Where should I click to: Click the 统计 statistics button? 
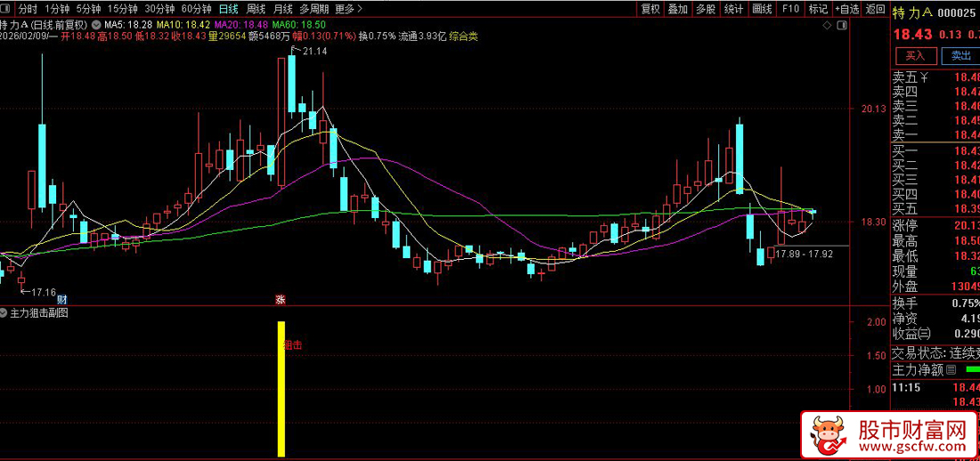click(x=733, y=9)
